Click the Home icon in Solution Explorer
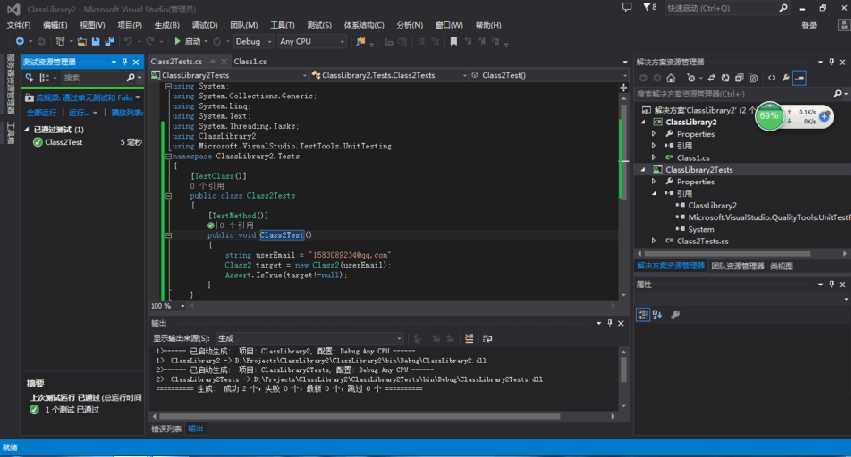The height and width of the screenshot is (457, 851). click(671, 78)
